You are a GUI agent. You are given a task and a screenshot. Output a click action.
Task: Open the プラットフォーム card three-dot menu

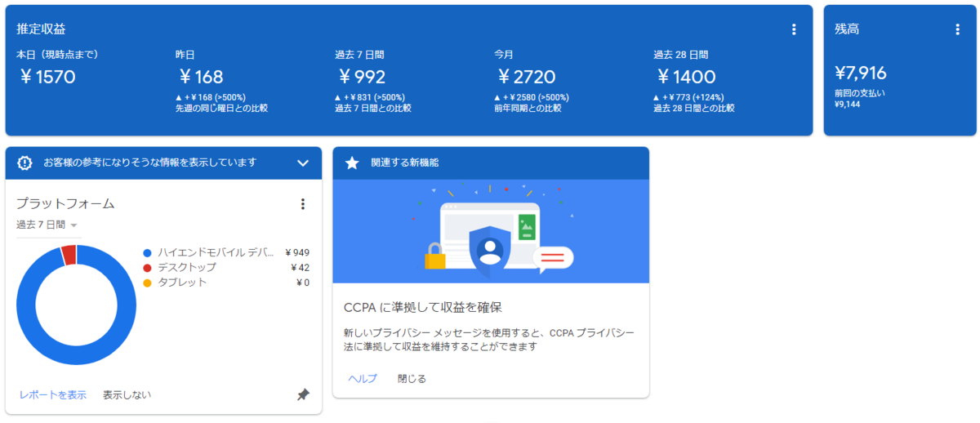pyautogui.click(x=303, y=204)
